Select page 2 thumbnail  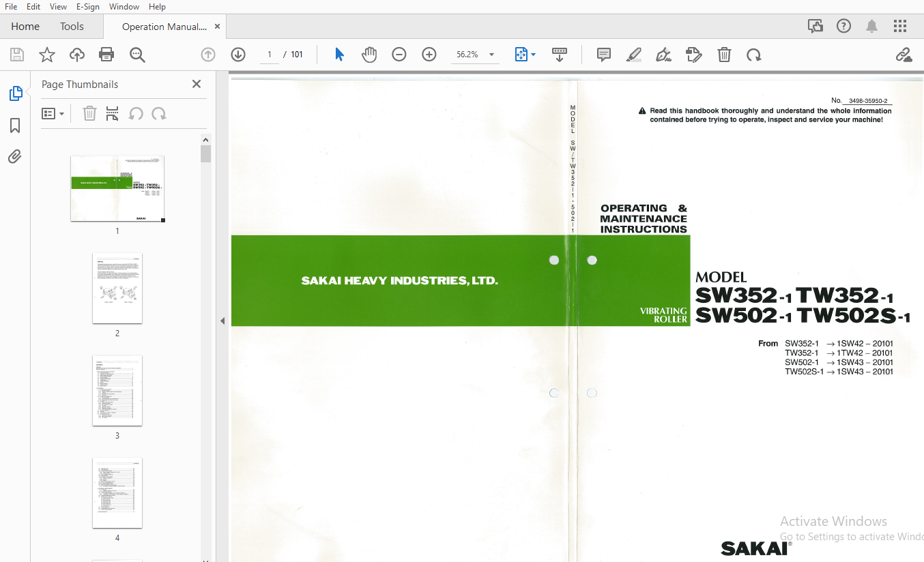pyautogui.click(x=117, y=289)
